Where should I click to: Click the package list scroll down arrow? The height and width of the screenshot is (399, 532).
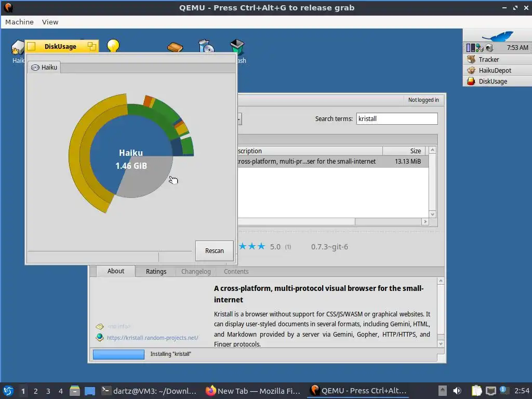pyautogui.click(x=432, y=214)
